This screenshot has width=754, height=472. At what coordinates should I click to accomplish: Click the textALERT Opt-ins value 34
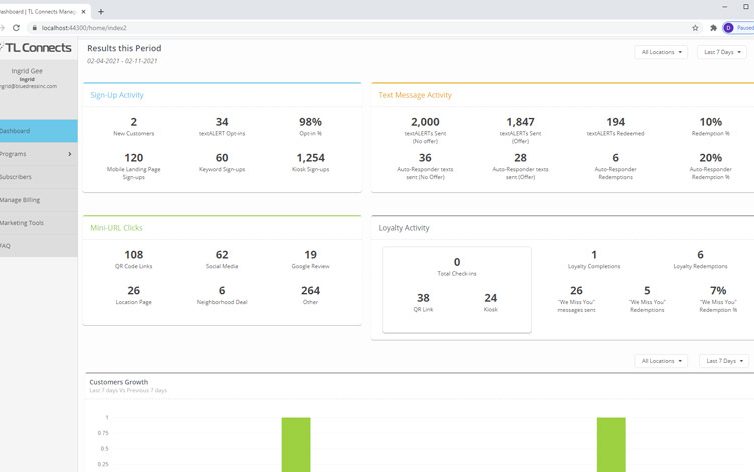[222, 122]
